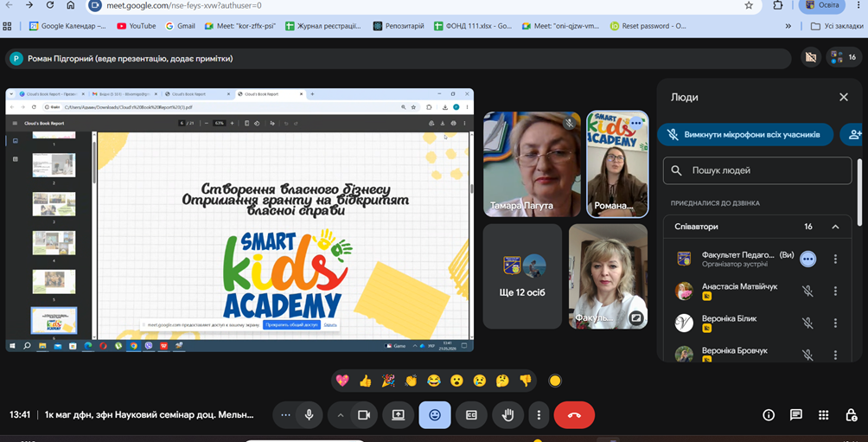Open options for Факультет Педаго... participant
This screenshot has height=442, width=868.
(x=835, y=259)
